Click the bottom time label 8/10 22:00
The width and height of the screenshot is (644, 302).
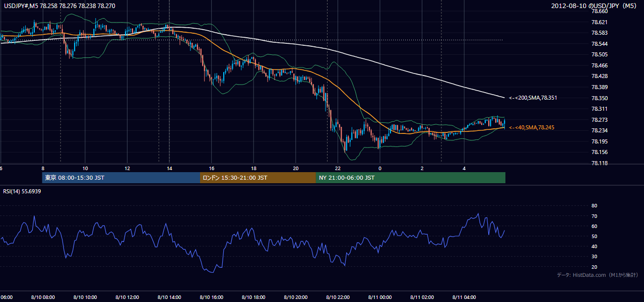(x=338, y=297)
